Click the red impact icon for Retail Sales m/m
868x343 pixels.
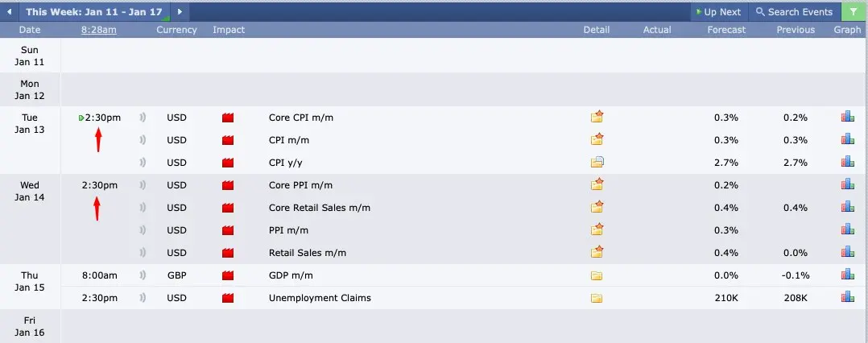pos(227,253)
